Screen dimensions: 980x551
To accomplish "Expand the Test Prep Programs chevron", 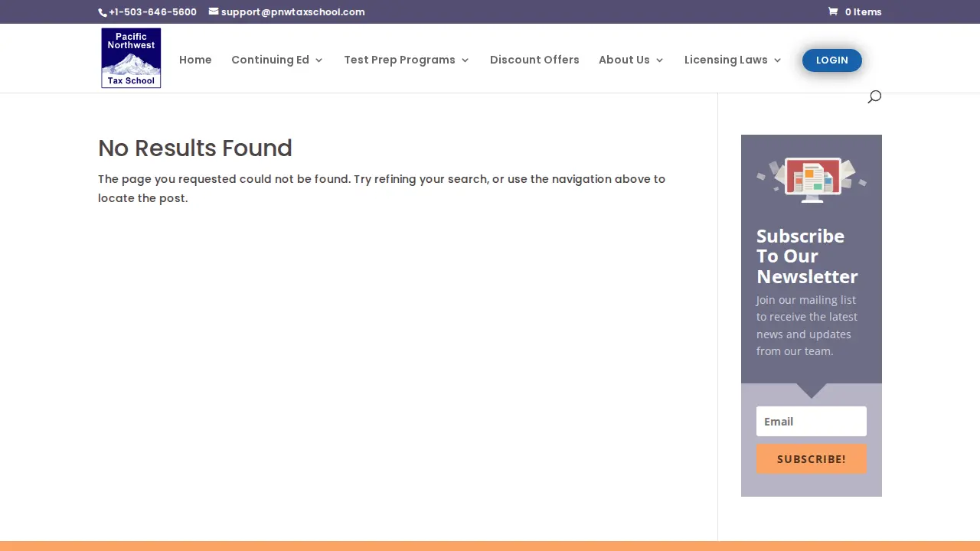I will pos(465,60).
